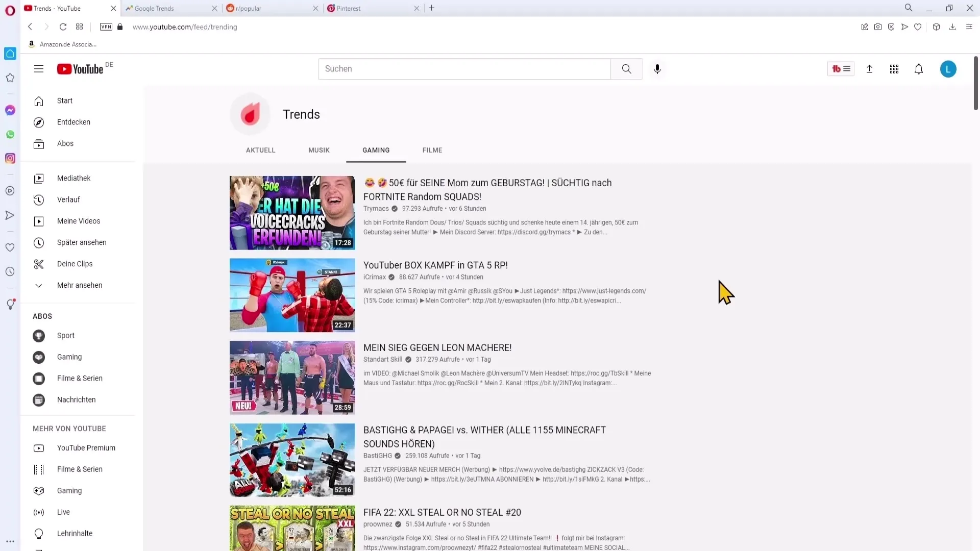The height and width of the screenshot is (551, 980).
Task: Expand the 'Mehr ansehen' sidebar section
Action: click(80, 285)
